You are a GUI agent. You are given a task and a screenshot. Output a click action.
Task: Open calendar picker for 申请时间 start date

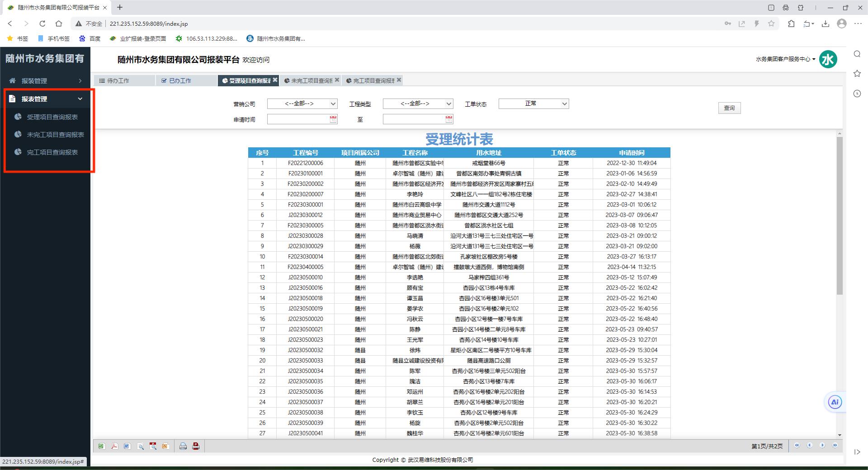click(x=333, y=119)
